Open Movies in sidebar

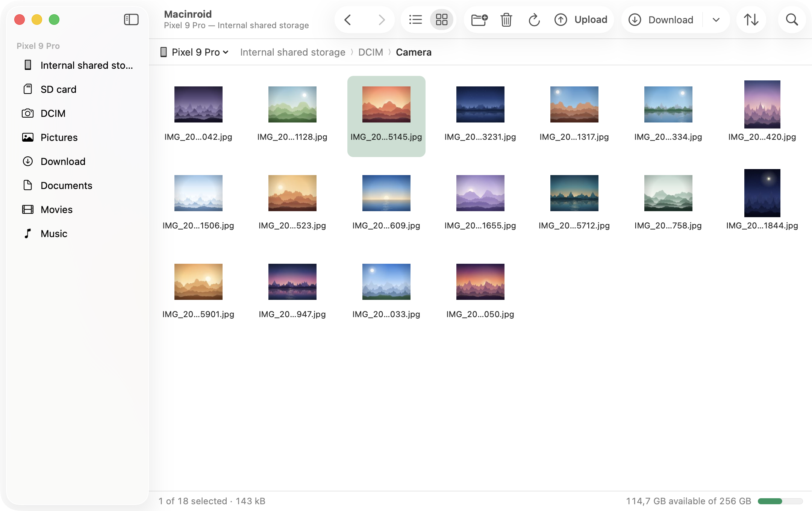click(77, 210)
